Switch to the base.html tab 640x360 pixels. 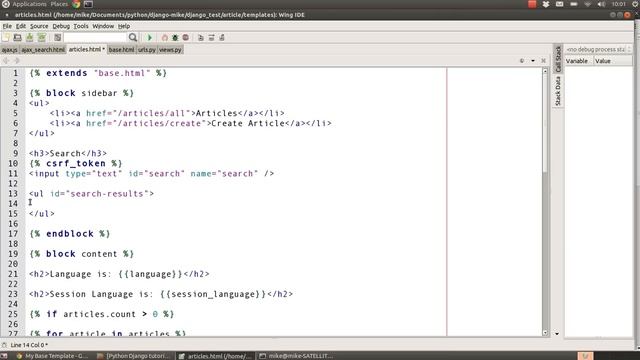(x=121, y=50)
